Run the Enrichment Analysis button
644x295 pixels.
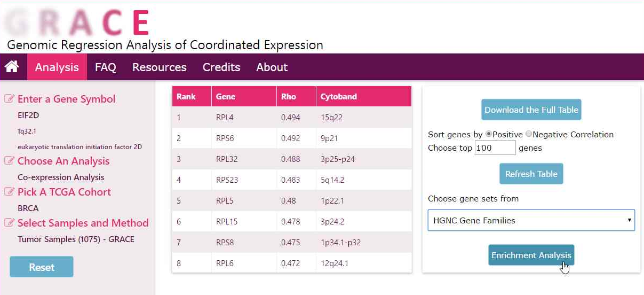[x=531, y=255]
